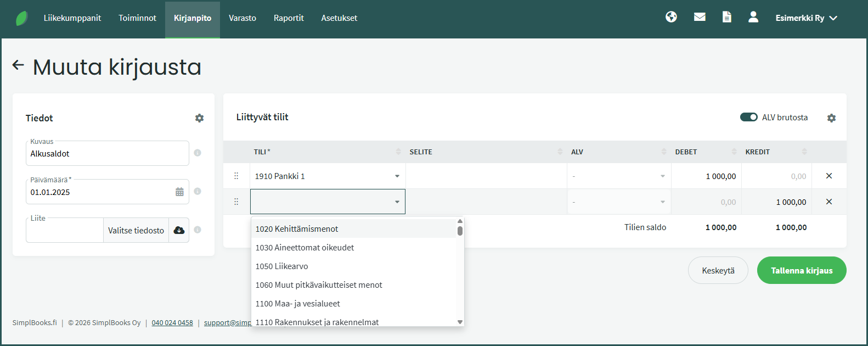The image size is (868, 346).
Task: Click the document icon in header
Action: pos(726,17)
